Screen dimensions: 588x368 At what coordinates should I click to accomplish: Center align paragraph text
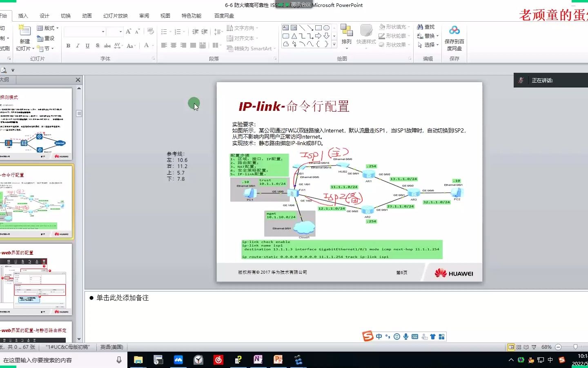tap(174, 45)
